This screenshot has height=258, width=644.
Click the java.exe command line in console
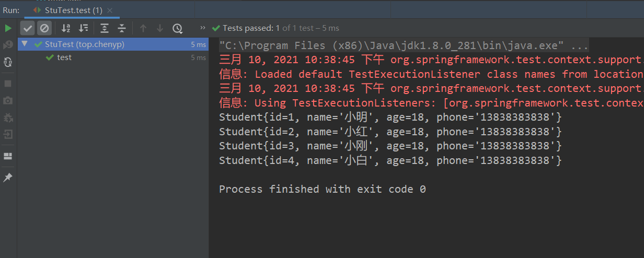click(404, 45)
